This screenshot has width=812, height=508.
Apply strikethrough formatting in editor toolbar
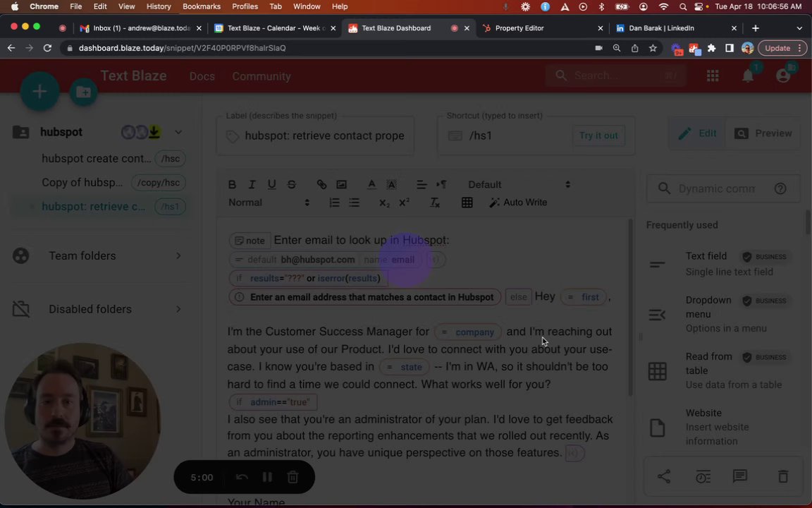[x=292, y=185]
